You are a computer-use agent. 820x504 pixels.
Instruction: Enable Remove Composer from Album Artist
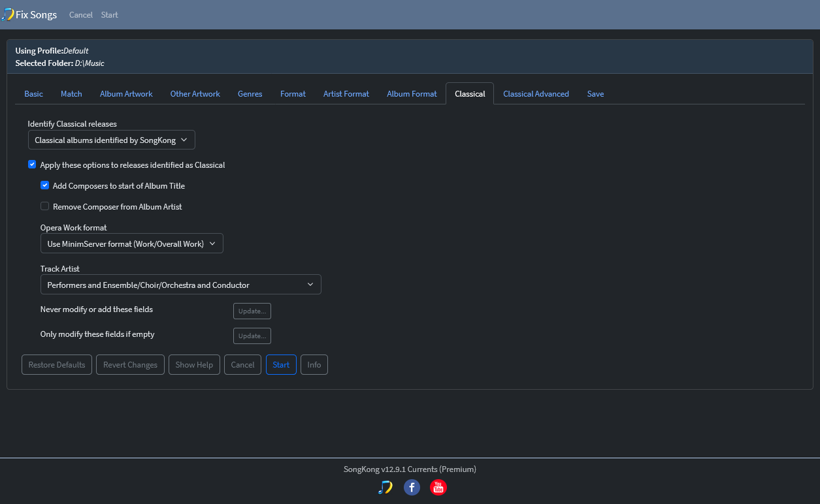[45, 206]
